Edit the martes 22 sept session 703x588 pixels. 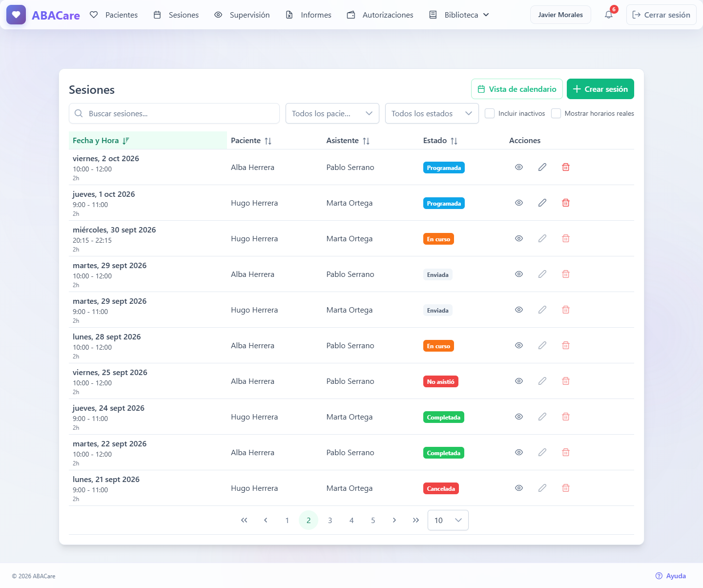tap(542, 452)
